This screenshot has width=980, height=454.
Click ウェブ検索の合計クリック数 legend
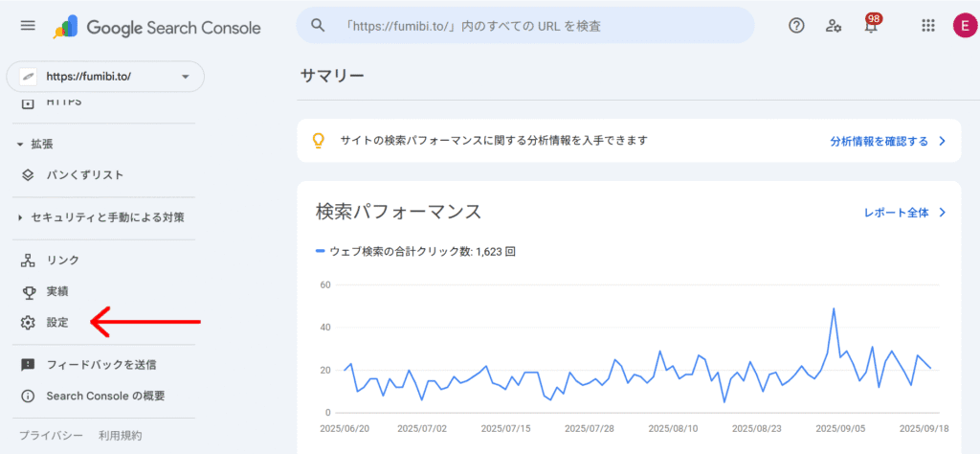415,251
